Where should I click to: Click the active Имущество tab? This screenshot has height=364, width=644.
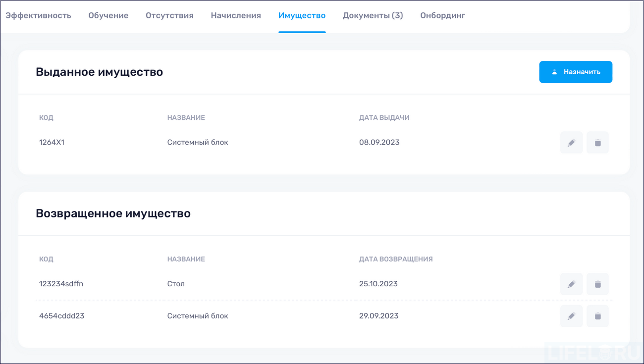pos(302,15)
